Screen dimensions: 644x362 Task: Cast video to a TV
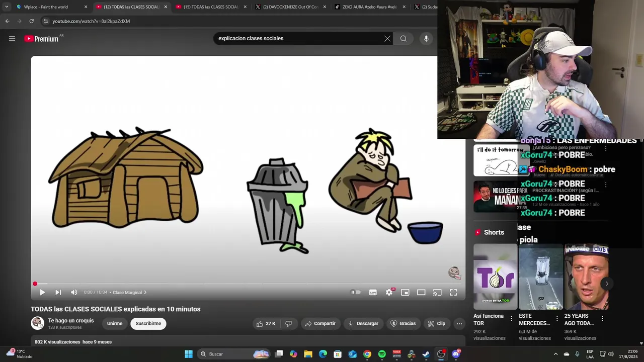coord(437,292)
